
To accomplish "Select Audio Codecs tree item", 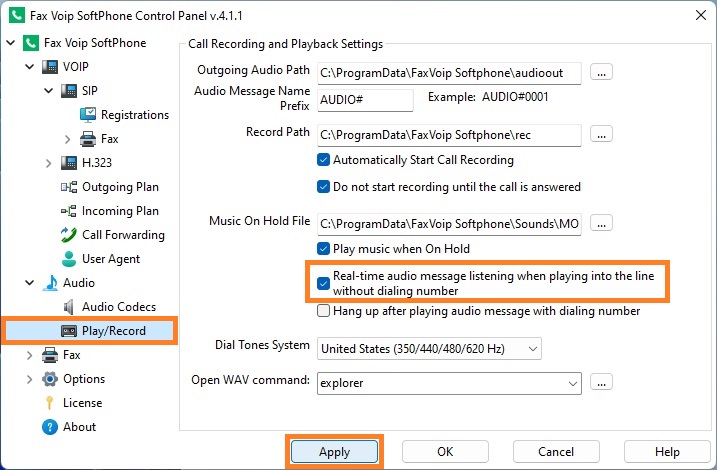I will pos(119,307).
